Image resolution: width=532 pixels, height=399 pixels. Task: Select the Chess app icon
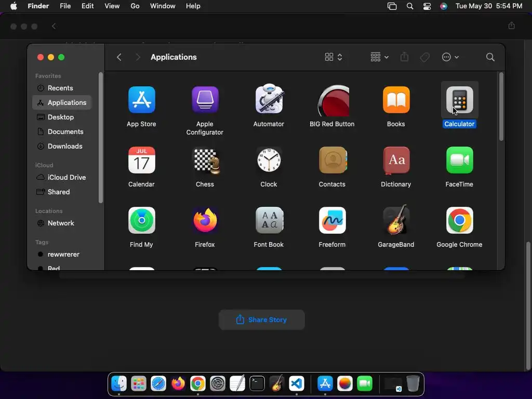pyautogui.click(x=206, y=161)
